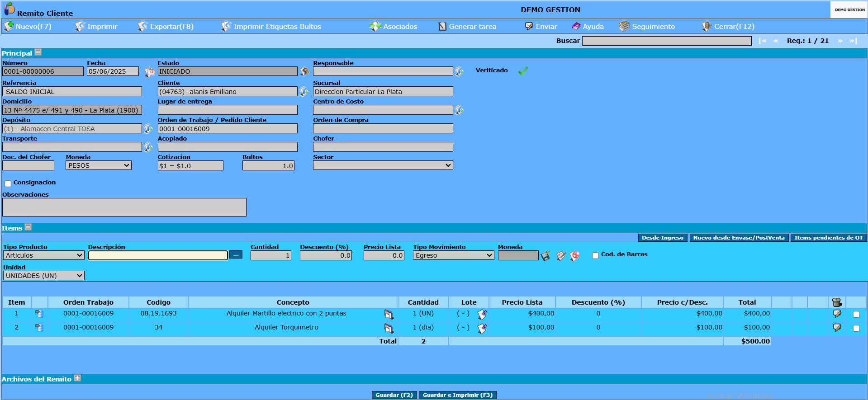Viewport: 868px width, 400px height.
Task: Click the trash icon in items table header
Action: point(837,302)
